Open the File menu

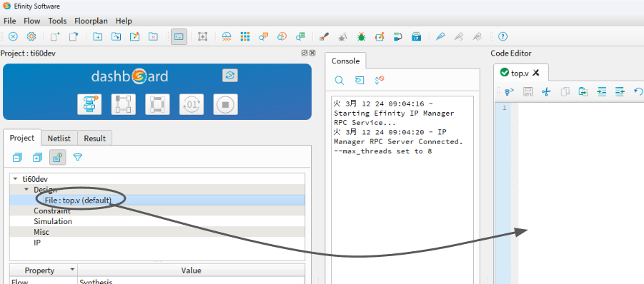point(9,21)
